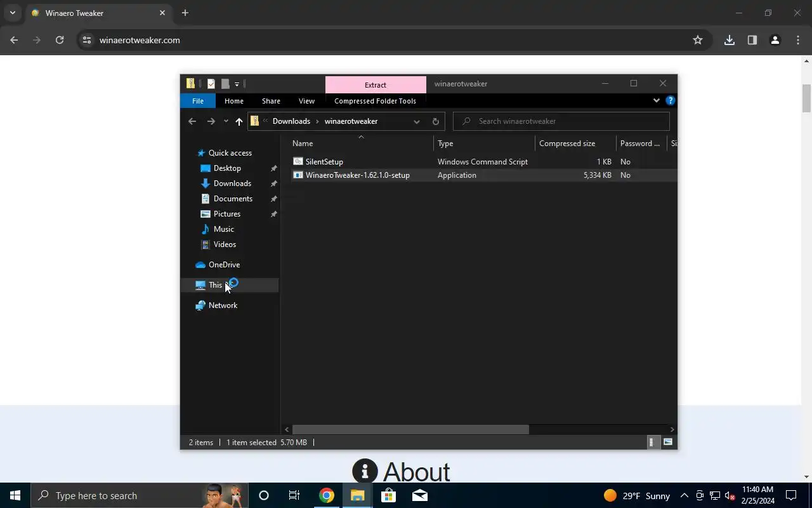Open the notification center icon

coord(791,495)
